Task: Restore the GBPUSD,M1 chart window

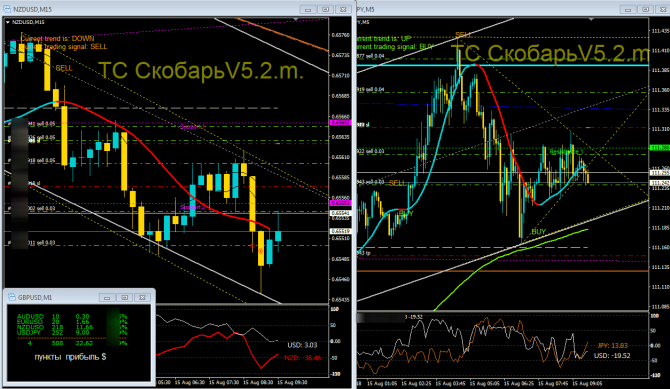Action: [x=125, y=297]
